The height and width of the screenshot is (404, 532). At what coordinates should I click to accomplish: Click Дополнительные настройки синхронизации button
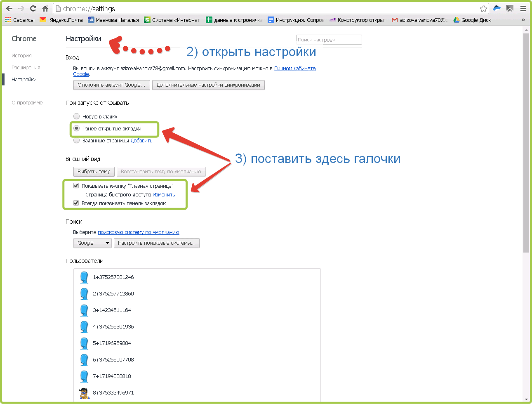pyautogui.click(x=208, y=85)
